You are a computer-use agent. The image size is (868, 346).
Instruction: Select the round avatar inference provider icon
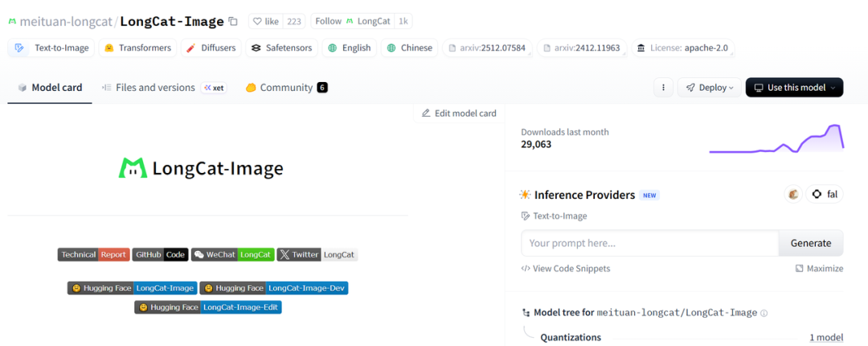793,195
